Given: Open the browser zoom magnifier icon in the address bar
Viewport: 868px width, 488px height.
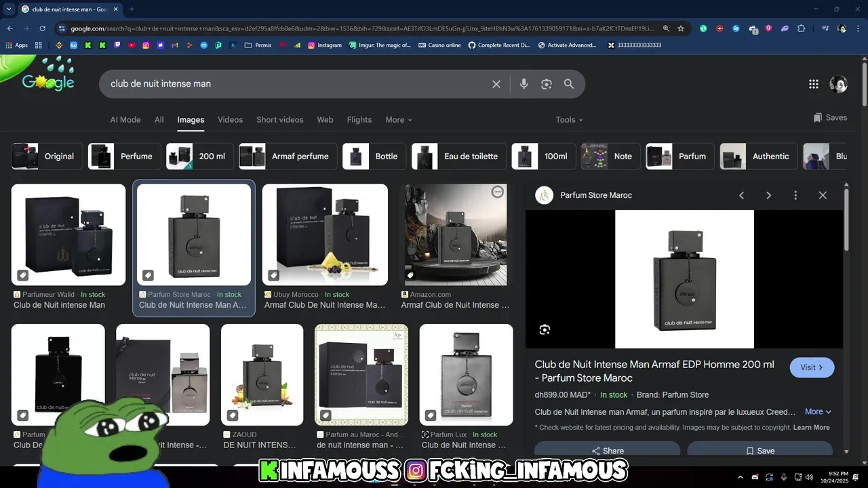Looking at the screenshot, I should click(x=666, y=28).
